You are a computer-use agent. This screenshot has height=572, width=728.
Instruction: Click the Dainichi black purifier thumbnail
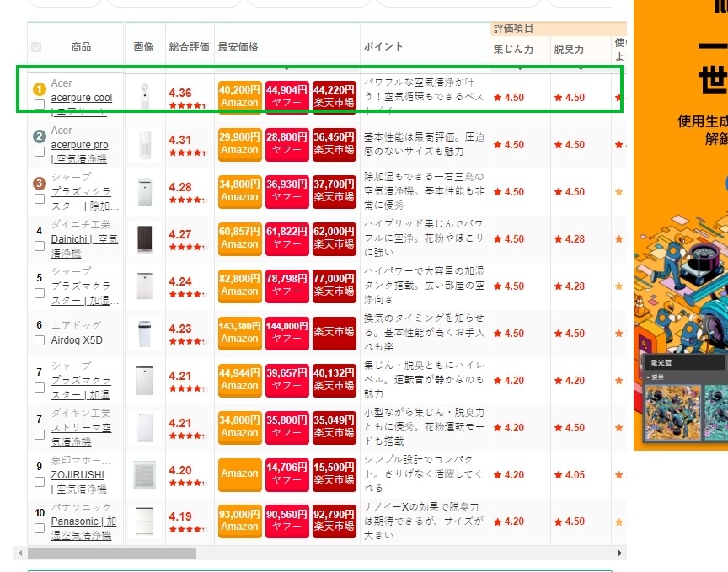145,238
